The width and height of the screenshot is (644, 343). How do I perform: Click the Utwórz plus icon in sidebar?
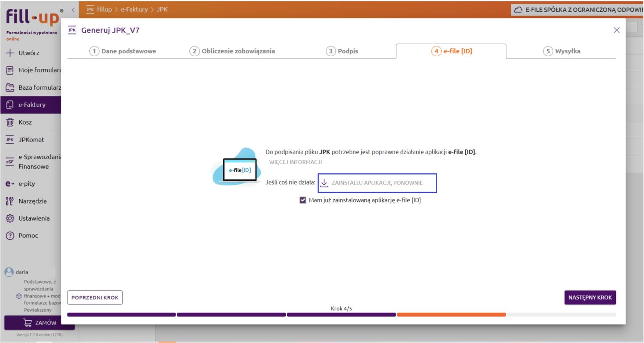tap(10, 53)
